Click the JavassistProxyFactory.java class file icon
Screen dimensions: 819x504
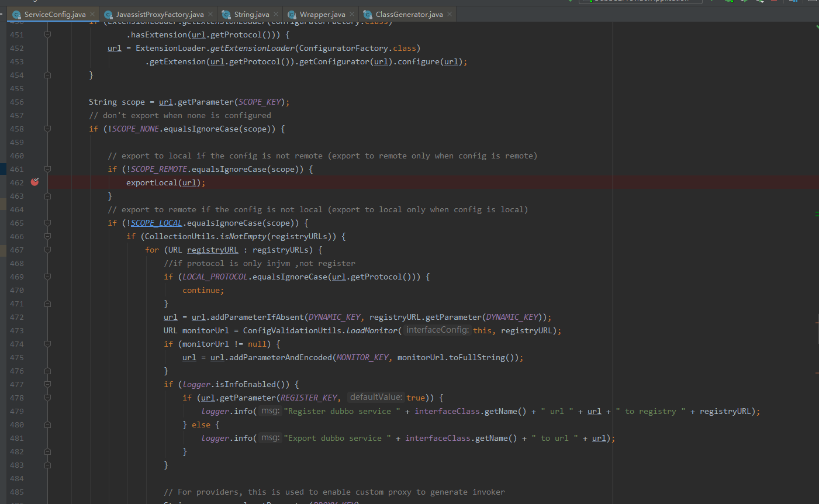pyautogui.click(x=108, y=15)
